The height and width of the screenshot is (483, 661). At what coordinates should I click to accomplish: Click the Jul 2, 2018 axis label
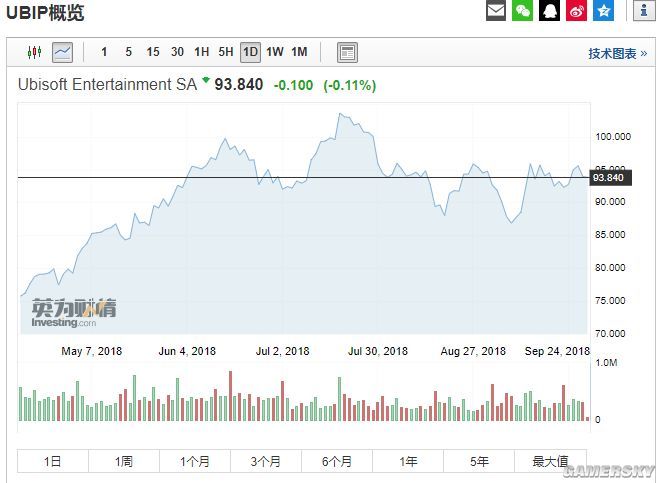pos(282,351)
